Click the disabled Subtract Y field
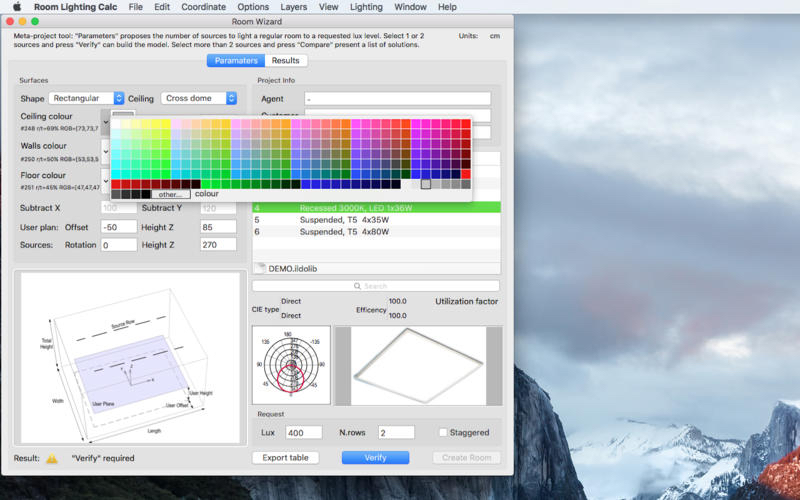This screenshot has width=800, height=500. [218, 208]
